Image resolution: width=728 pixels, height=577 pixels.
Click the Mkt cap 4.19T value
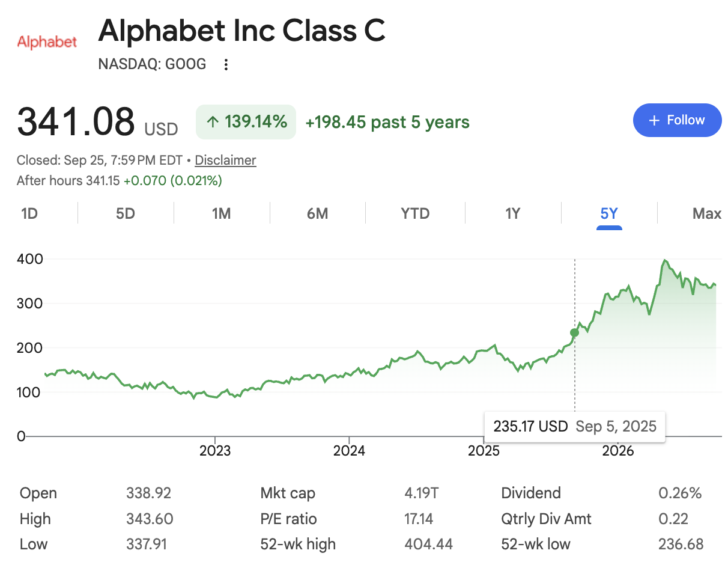click(422, 493)
